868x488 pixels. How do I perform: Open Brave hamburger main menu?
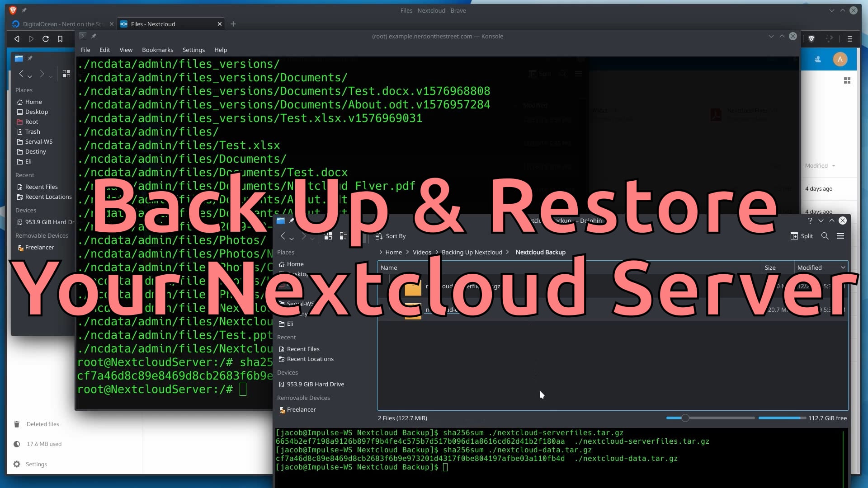tap(850, 39)
